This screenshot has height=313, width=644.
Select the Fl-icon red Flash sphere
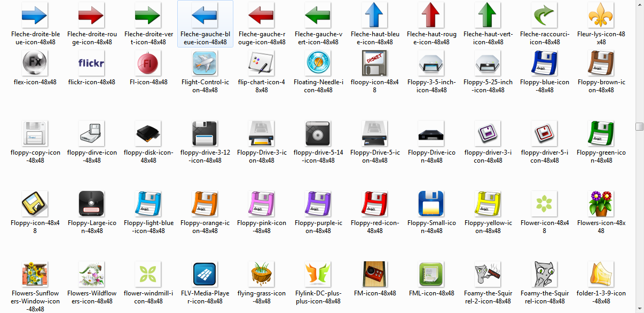coord(148,63)
